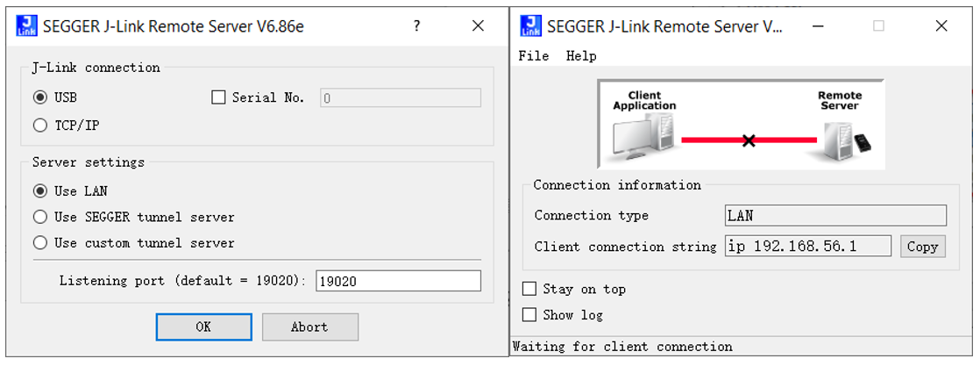Click the 'Client connection string' label

tap(625, 248)
